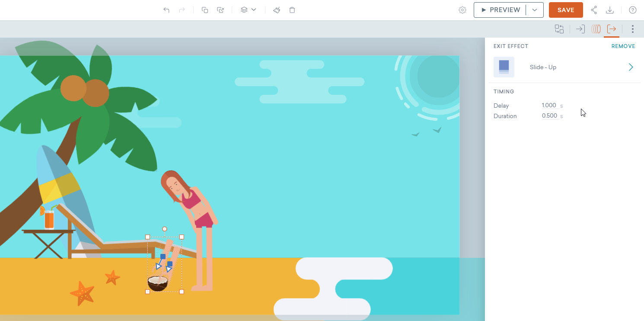
Task: Open the help question mark icon
Action: (633, 10)
